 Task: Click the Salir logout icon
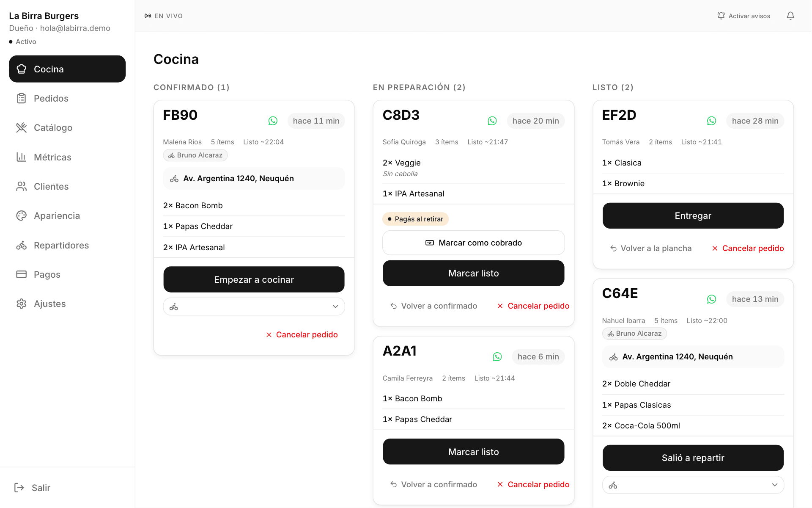19,488
